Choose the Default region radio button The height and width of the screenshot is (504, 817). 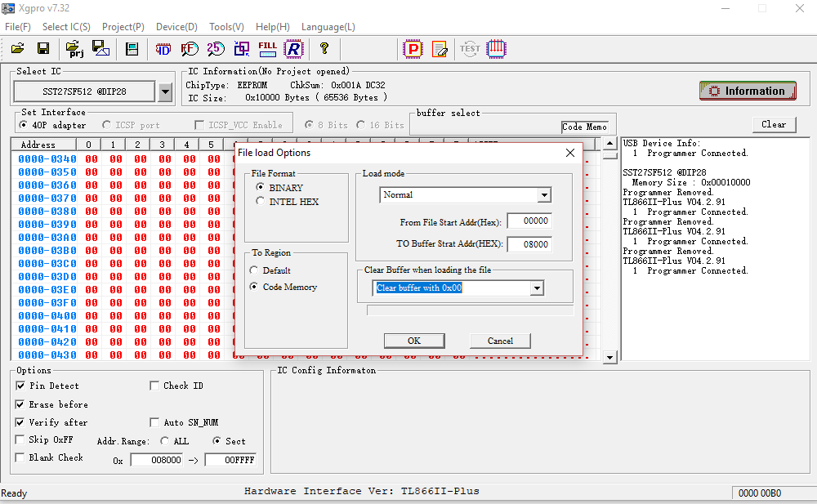pos(255,270)
